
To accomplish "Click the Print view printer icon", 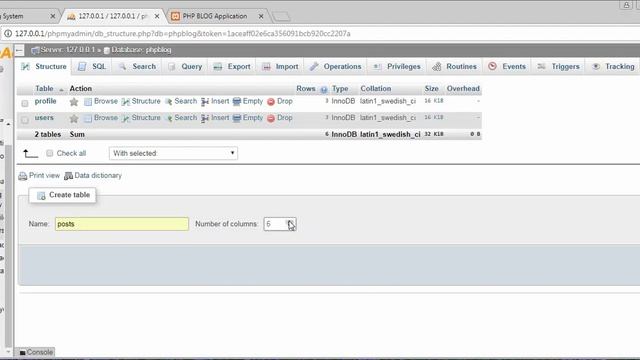I will pyautogui.click(x=23, y=176).
